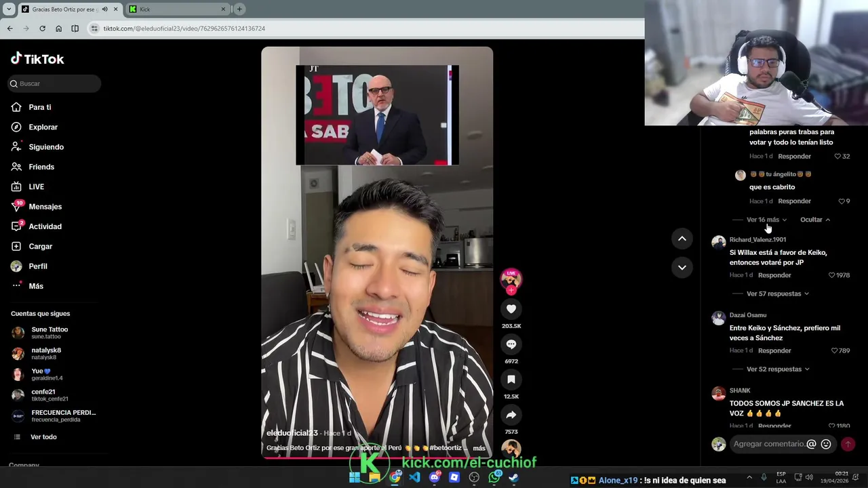Image resolution: width=868 pixels, height=488 pixels.
Task: Share video with arrow icon
Action: [x=511, y=415]
